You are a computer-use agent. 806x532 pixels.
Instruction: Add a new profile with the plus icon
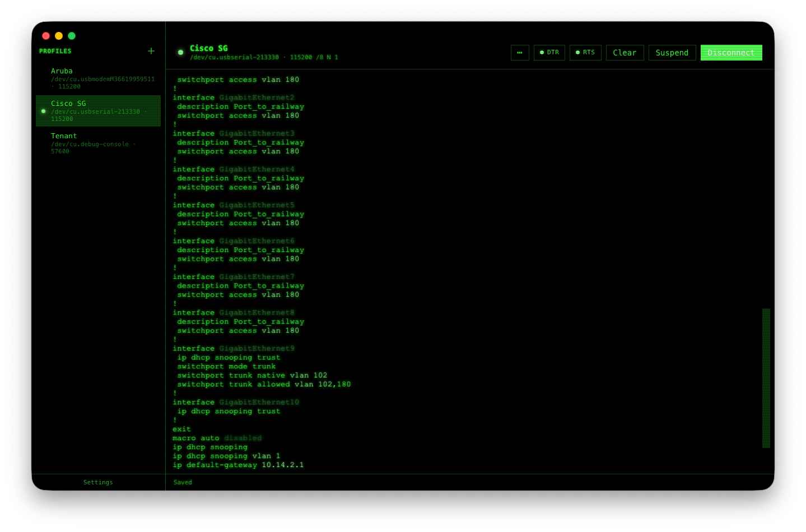(x=151, y=51)
